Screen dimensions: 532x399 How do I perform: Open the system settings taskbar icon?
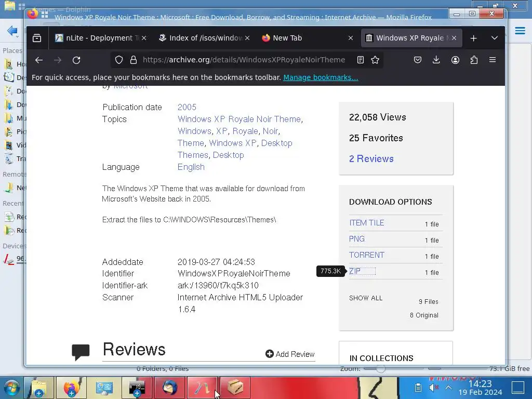[104, 388]
